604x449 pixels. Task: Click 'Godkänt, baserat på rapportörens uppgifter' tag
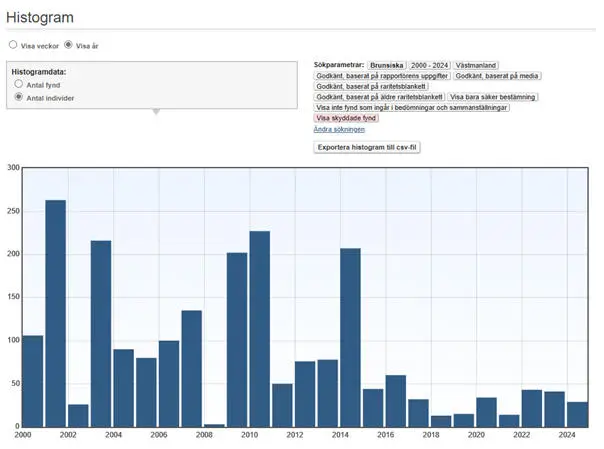point(382,76)
